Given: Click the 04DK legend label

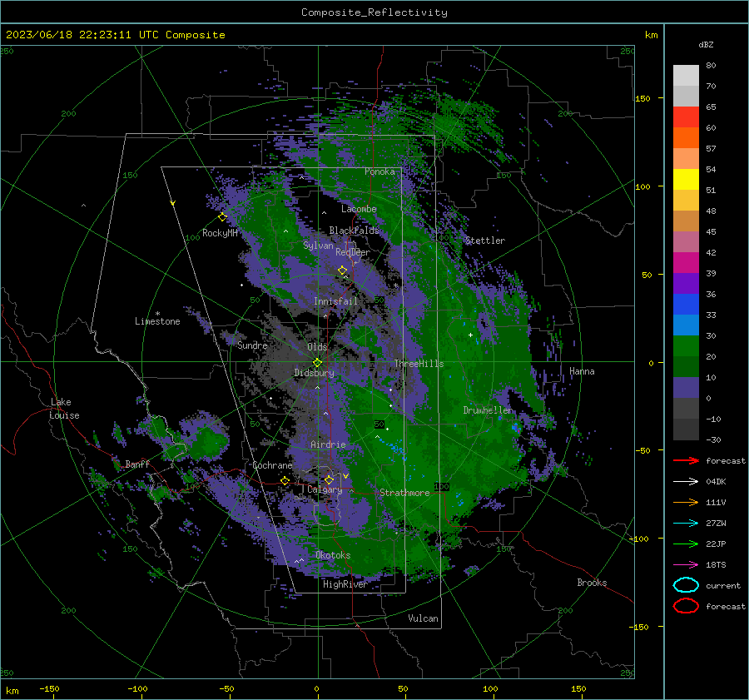Looking at the screenshot, I should (x=716, y=482).
